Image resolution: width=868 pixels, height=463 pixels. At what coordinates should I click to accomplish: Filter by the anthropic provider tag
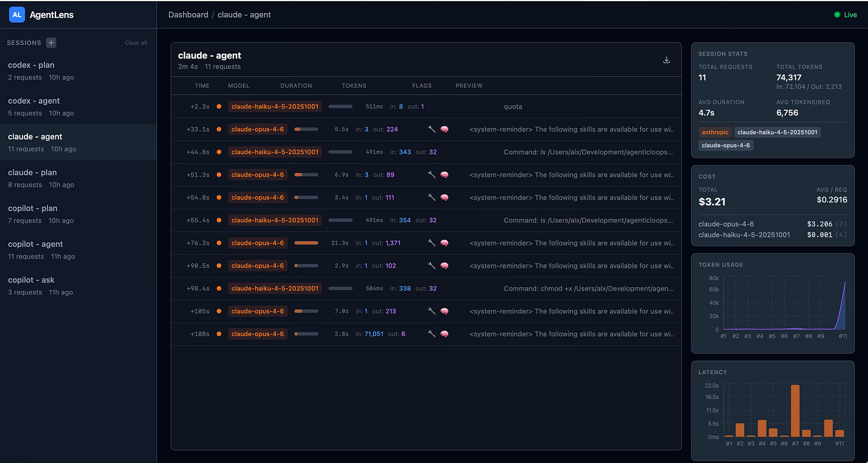(715, 132)
